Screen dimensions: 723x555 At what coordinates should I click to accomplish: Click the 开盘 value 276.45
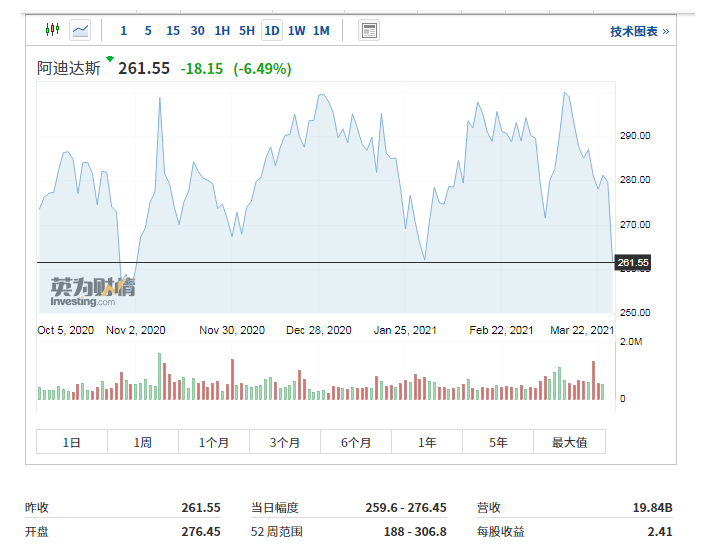(x=201, y=531)
